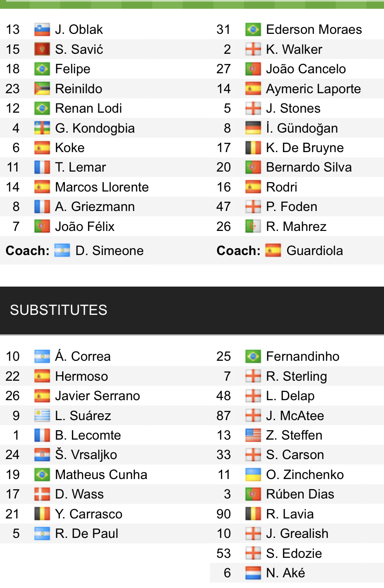Open A. Griezmann's player page
The height and width of the screenshot is (588, 384).
coord(95,207)
